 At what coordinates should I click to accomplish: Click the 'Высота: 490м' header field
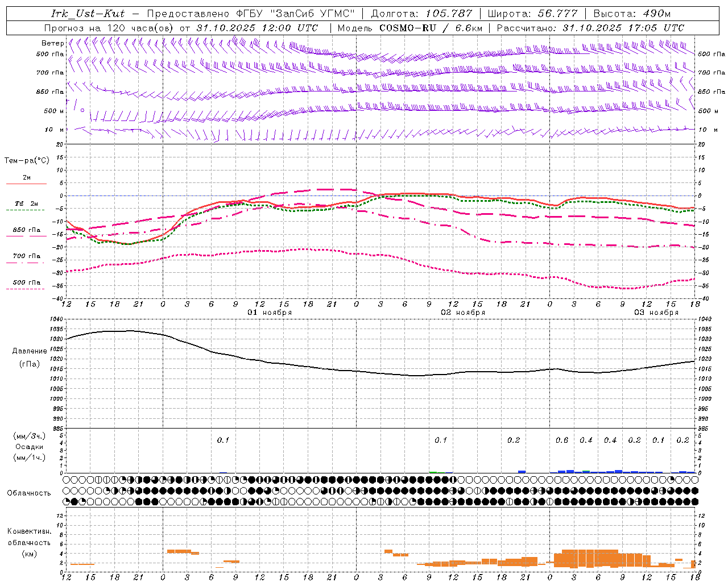click(x=632, y=14)
